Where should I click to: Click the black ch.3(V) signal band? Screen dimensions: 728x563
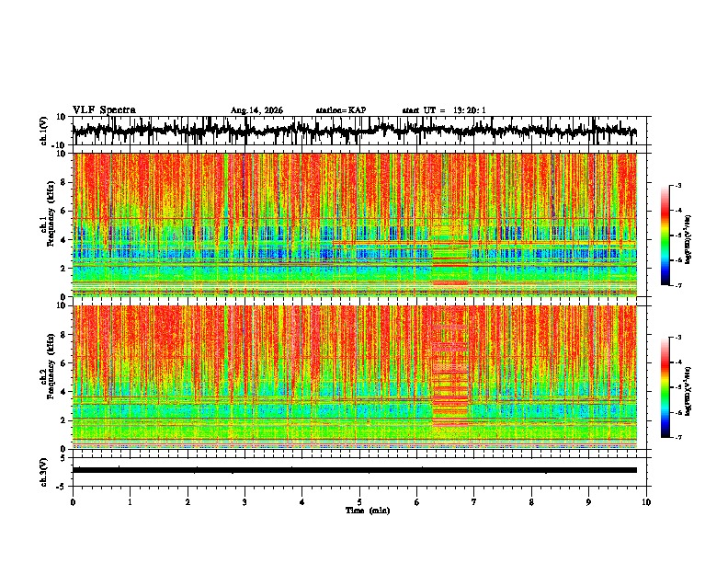pos(355,470)
